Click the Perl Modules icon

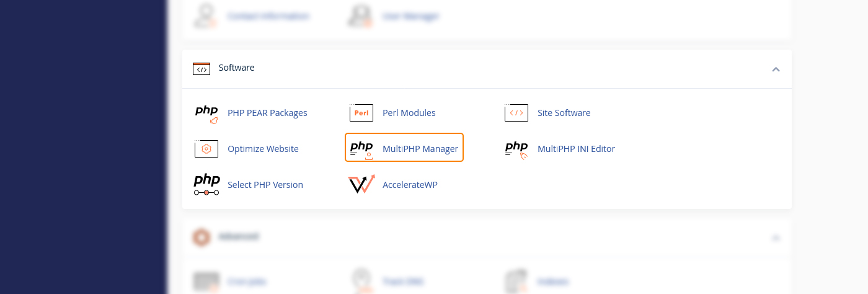point(361,113)
